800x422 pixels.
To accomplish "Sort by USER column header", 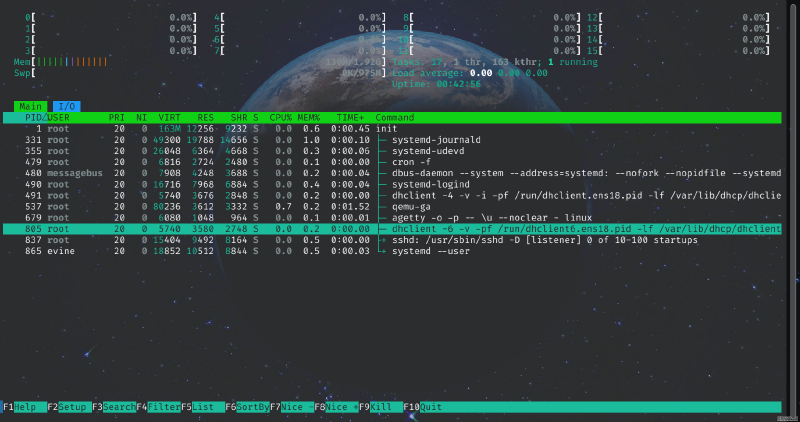I will (x=58, y=117).
